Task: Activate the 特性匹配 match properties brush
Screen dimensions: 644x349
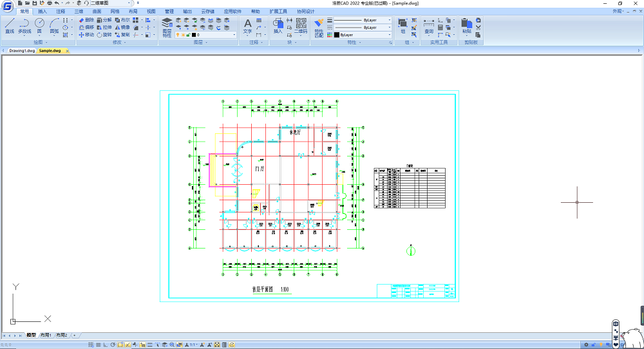Action: pos(319,27)
